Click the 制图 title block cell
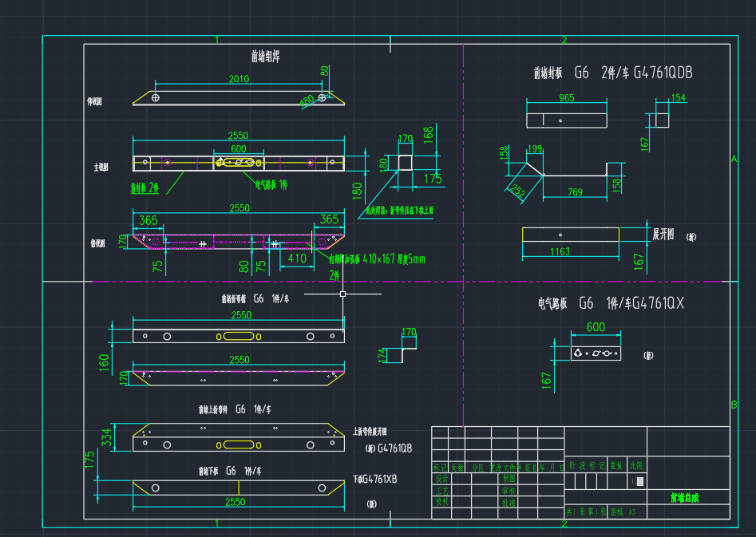The width and height of the screenshot is (756, 537). pyautogui.click(x=509, y=478)
